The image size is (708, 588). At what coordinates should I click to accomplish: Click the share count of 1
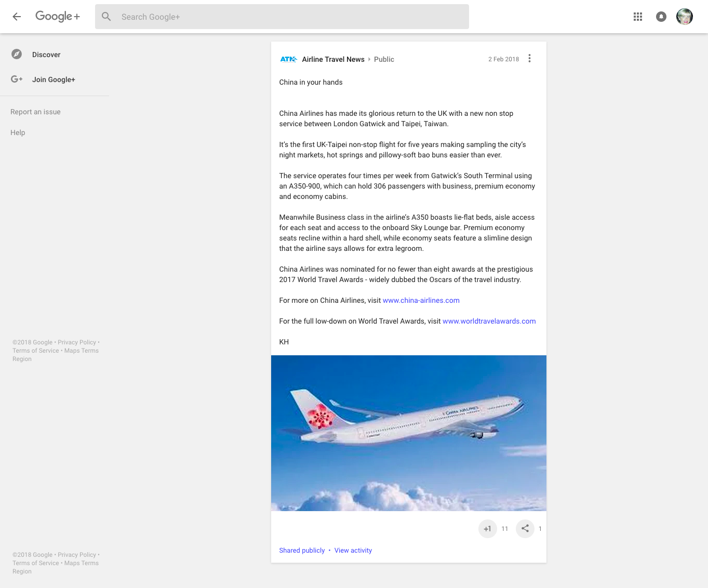point(540,529)
